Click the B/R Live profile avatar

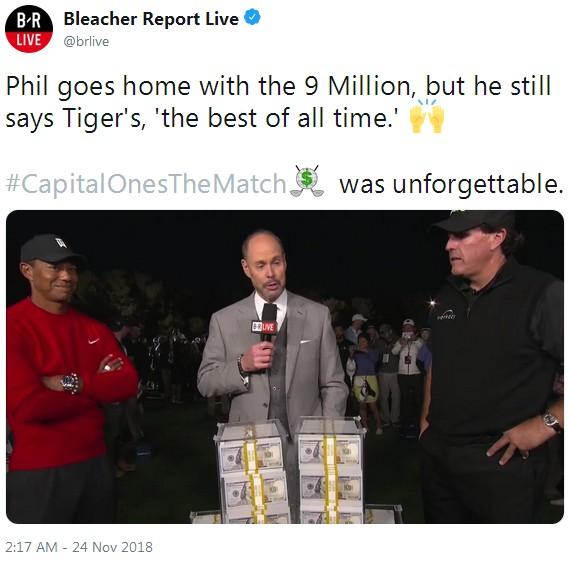[x=29, y=29]
